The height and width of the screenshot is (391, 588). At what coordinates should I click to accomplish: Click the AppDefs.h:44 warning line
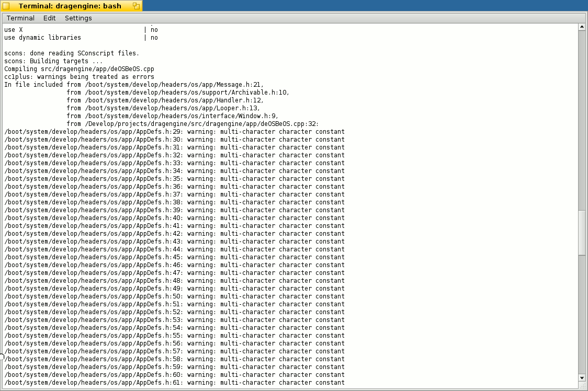[174, 250]
